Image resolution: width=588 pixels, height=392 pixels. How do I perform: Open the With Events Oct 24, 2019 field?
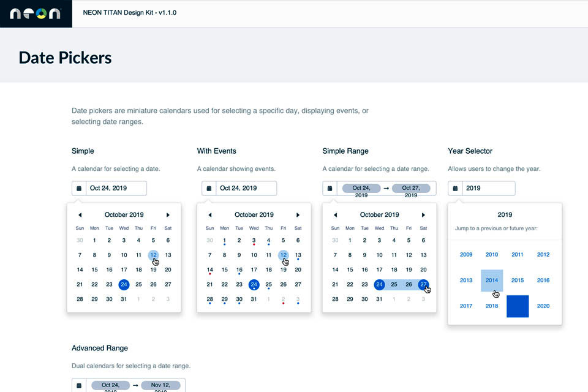pyautogui.click(x=246, y=189)
